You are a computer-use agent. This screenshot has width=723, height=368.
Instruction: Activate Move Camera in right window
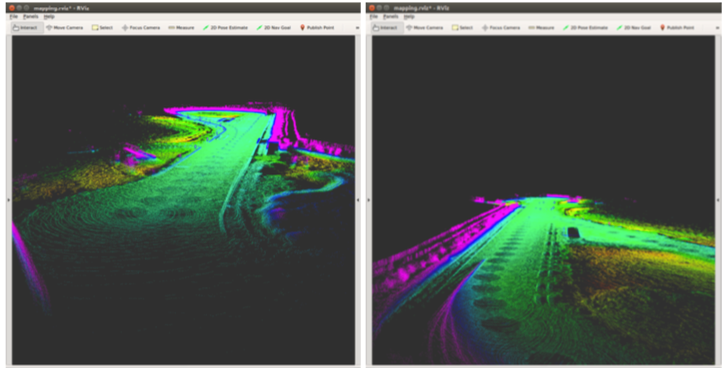425,28
